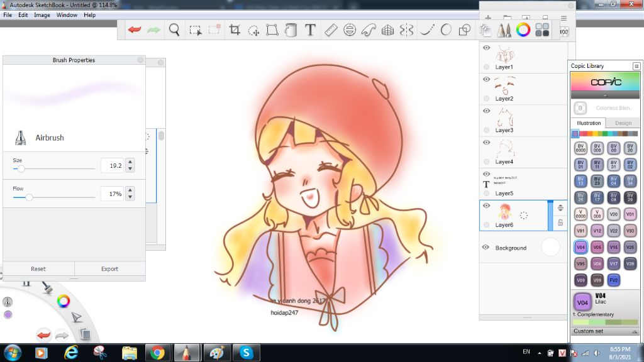644x362 pixels.
Task: Select the Zoom magnifier tool
Action: click(x=174, y=30)
